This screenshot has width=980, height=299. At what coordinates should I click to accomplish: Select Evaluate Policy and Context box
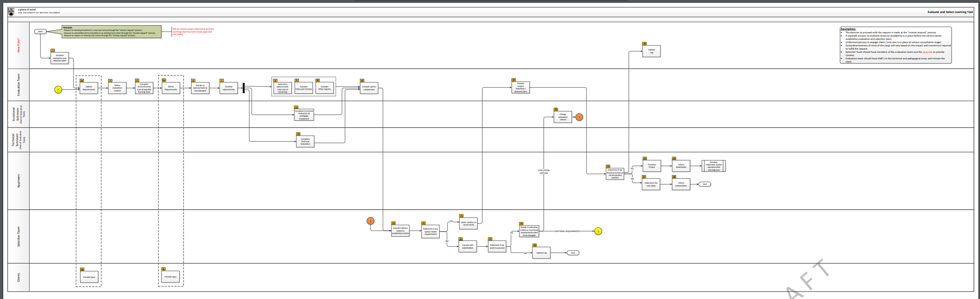304,88
